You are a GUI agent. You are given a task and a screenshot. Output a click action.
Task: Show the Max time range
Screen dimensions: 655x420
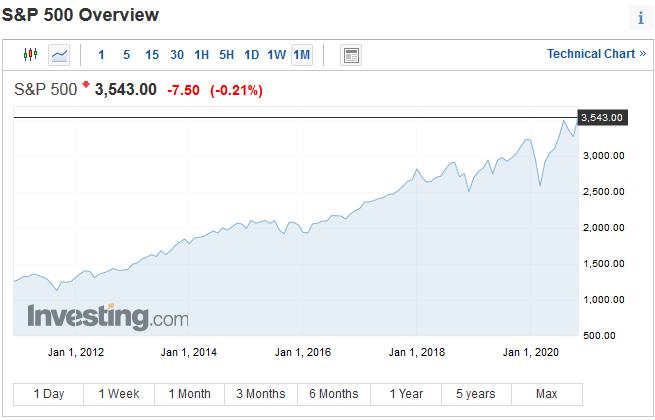pos(546,393)
